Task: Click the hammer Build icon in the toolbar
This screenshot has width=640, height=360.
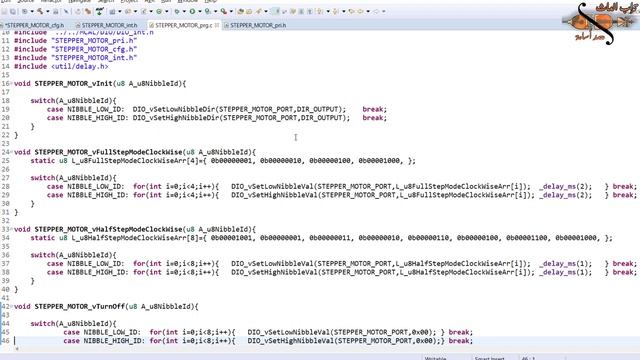Action: click(x=40, y=11)
